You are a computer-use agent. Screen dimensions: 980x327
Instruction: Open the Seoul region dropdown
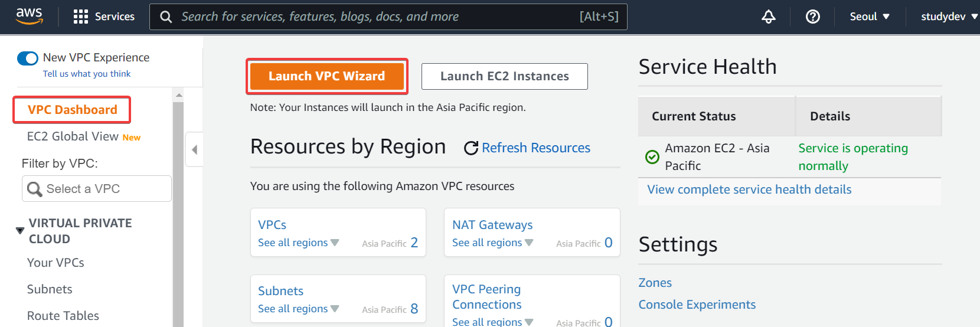pyautogui.click(x=870, y=17)
